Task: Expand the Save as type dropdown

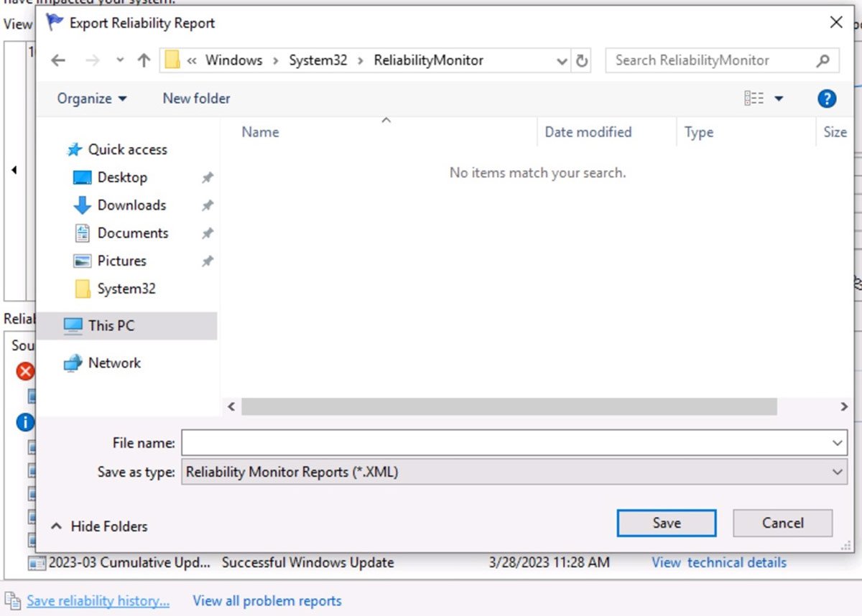Action: [x=837, y=472]
